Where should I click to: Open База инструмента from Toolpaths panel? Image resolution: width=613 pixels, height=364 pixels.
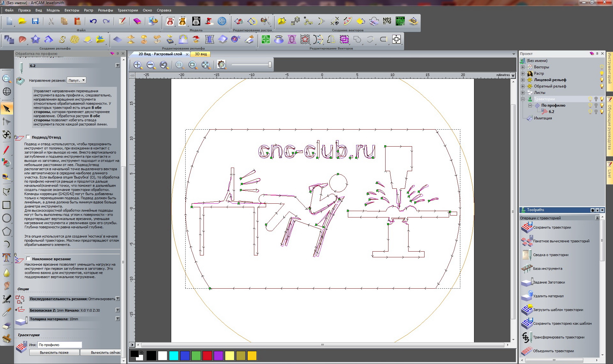548,269
